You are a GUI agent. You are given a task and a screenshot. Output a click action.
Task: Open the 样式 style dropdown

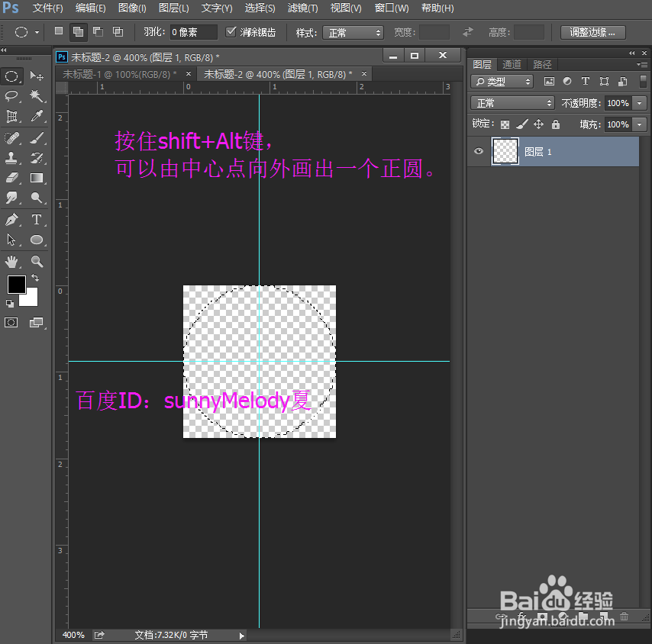[x=353, y=32]
